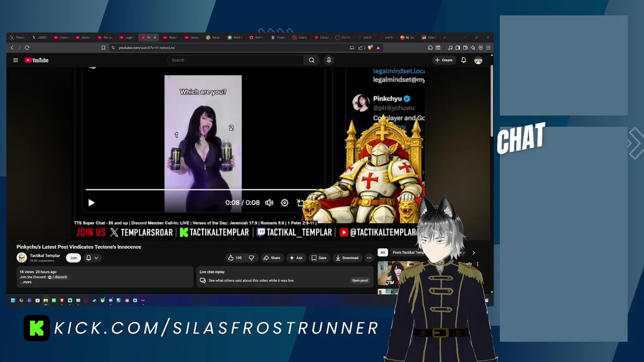Open the Brave Shields lion icon
Image resolution: width=644 pixels, height=362 pixels.
pos(370,48)
